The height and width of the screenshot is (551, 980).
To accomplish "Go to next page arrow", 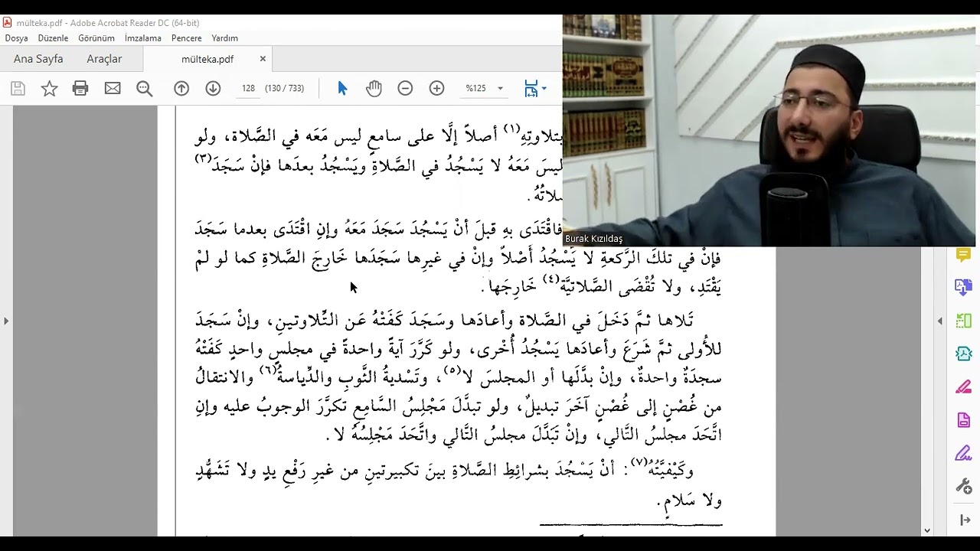I will point(213,89).
